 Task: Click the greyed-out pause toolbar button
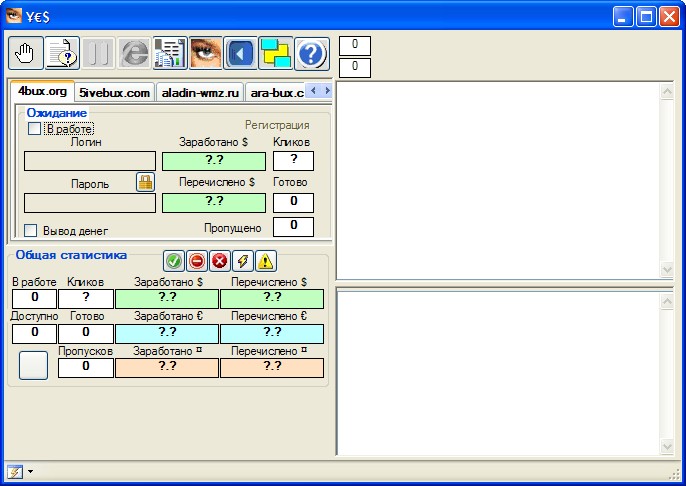coord(98,53)
